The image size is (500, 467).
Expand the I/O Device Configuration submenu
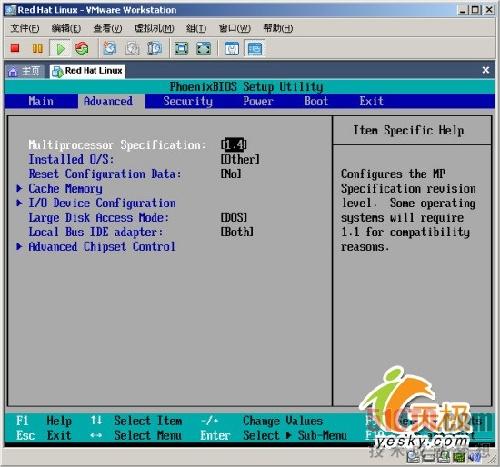(102, 203)
